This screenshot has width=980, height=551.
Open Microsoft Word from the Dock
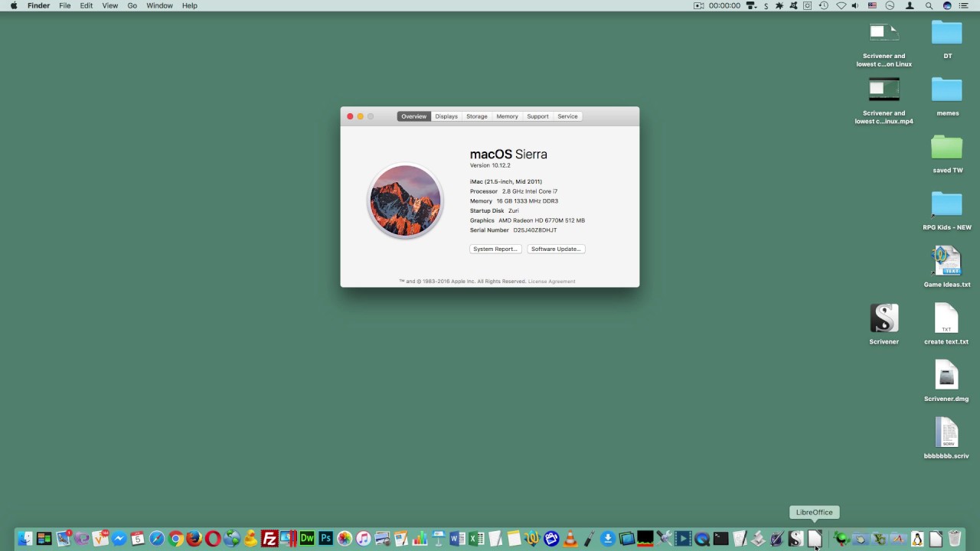coord(457,539)
